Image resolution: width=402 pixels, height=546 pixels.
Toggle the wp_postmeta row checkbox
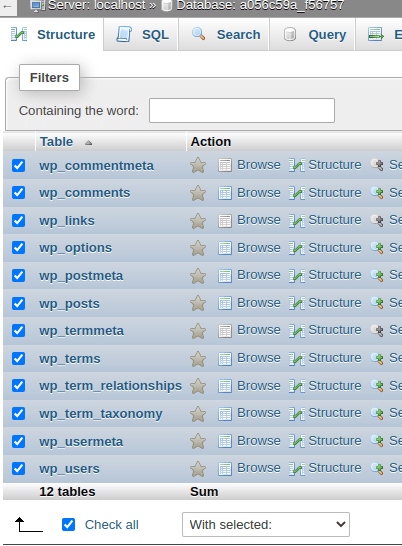18,275
